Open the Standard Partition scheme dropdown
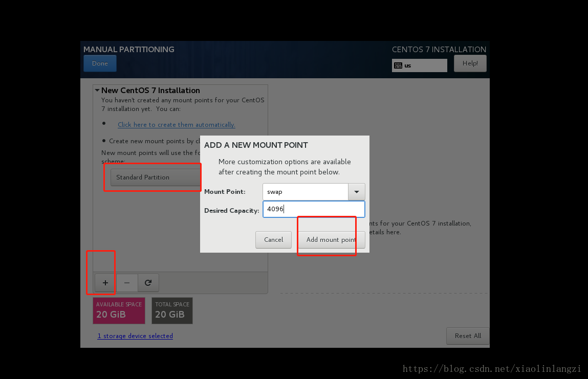Viewport: 588px width, 379px height. pyautogui.click(x=155, y=177)
